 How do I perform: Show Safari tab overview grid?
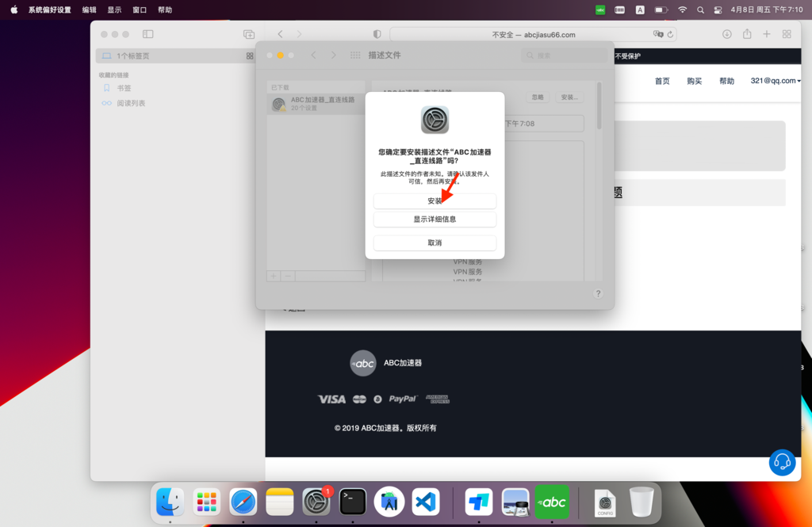(787, 34)
